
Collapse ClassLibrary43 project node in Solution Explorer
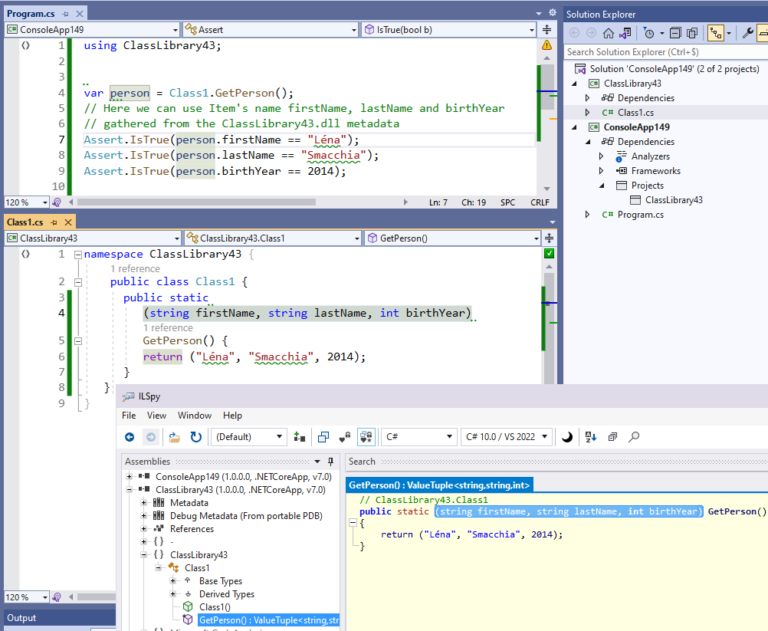575,84
